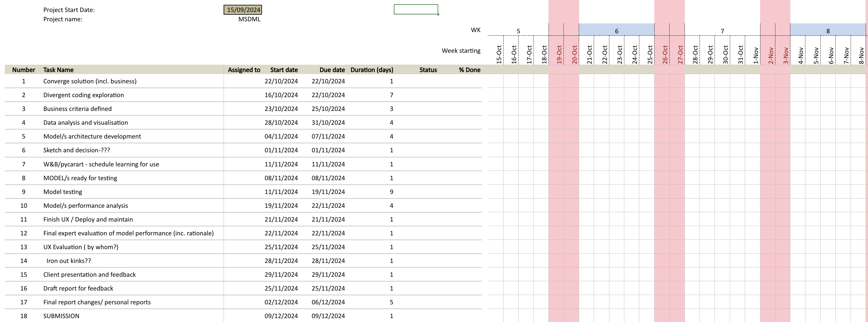Click the Status column header
Viewport: 868px width, 322px height.
click(x=428, y=70)
